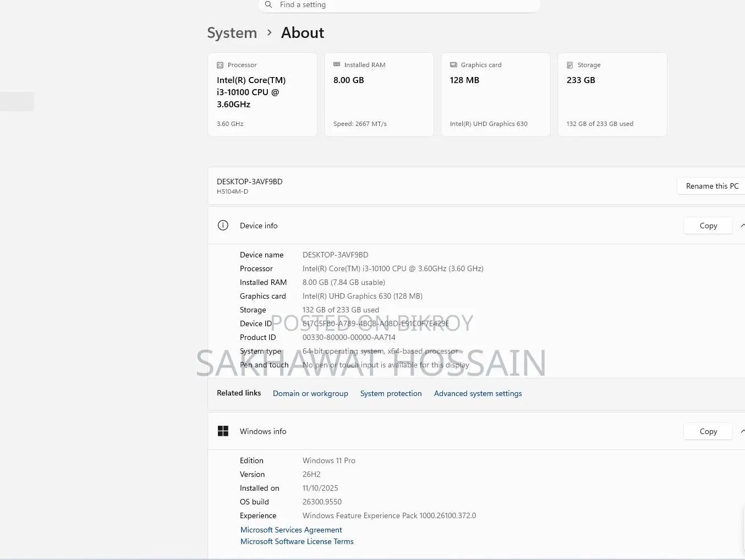This screenshot has width=745, height=560.
Task: Click the Processor chip icon
Action: coord(220,65)
